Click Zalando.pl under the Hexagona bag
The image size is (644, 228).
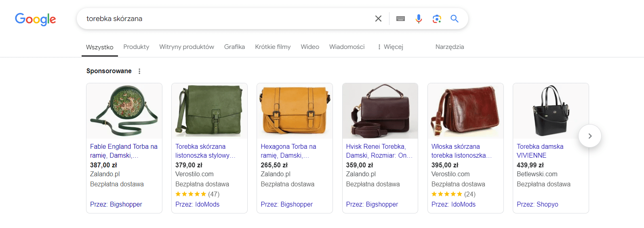coord(276,174)
